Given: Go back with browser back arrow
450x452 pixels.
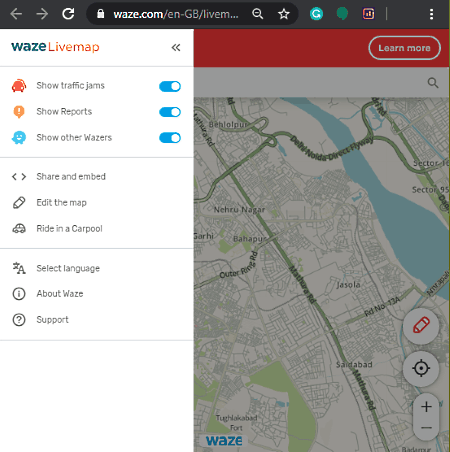Looking at the screenshot, I should coord(16,14).
